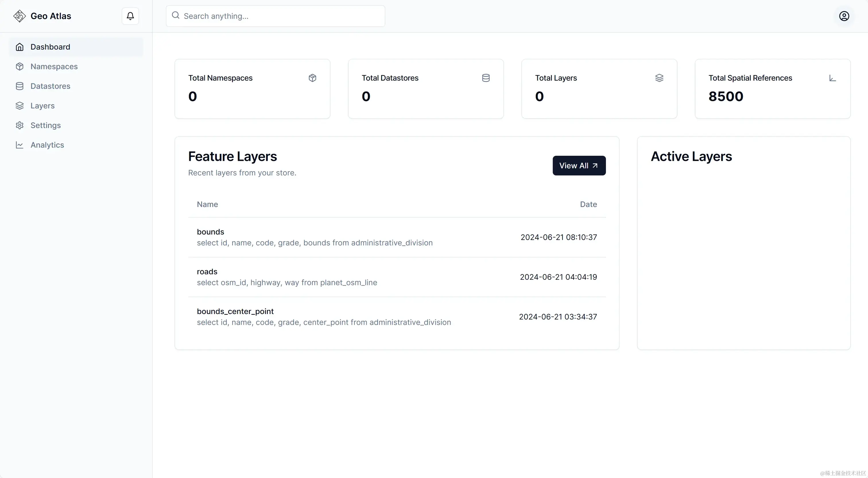Screen dimensions: 868x478
Task: Select the bounds layer row
Action: tap(397, 237)
